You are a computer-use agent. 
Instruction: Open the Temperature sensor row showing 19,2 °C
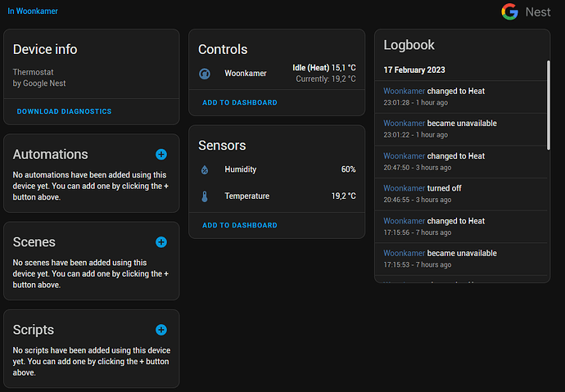(277, 196)
